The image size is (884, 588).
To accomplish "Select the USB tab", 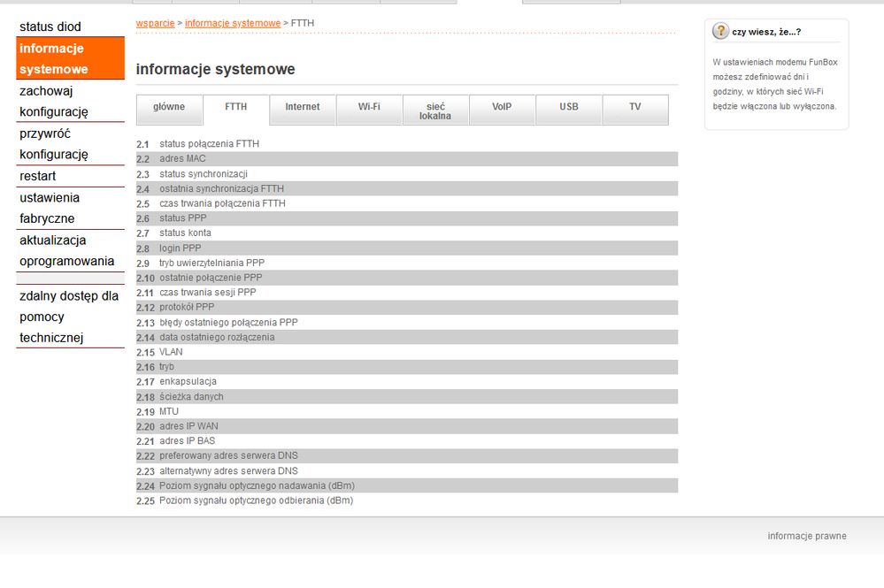I will coord(569,107).
